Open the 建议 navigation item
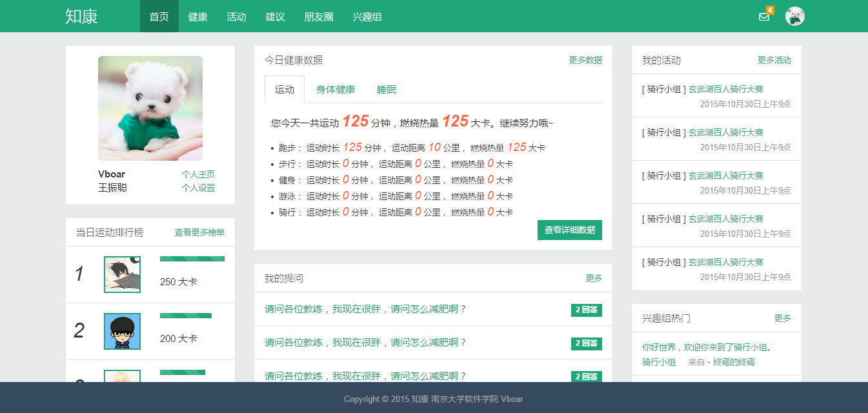Screen dimensions: 868x413 pyautogui.click(x=276, y=16)
